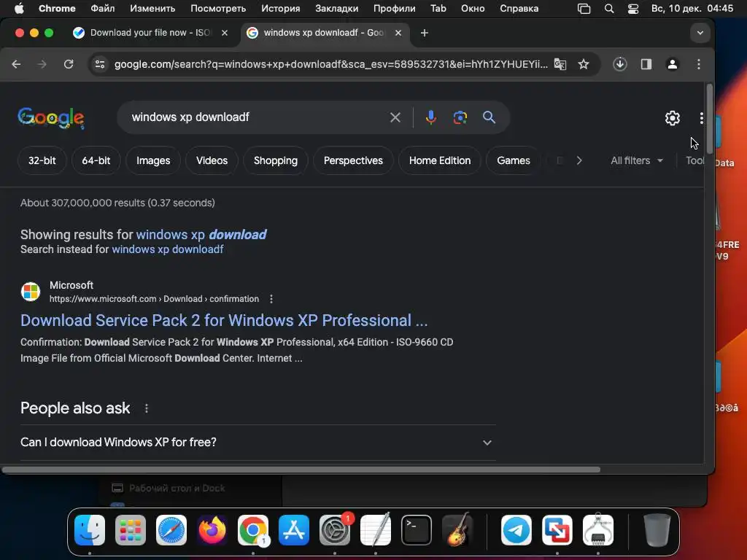This screenshot has height=560, width=747.
Task: Open Terminal from the Dock
Action: 417,530
